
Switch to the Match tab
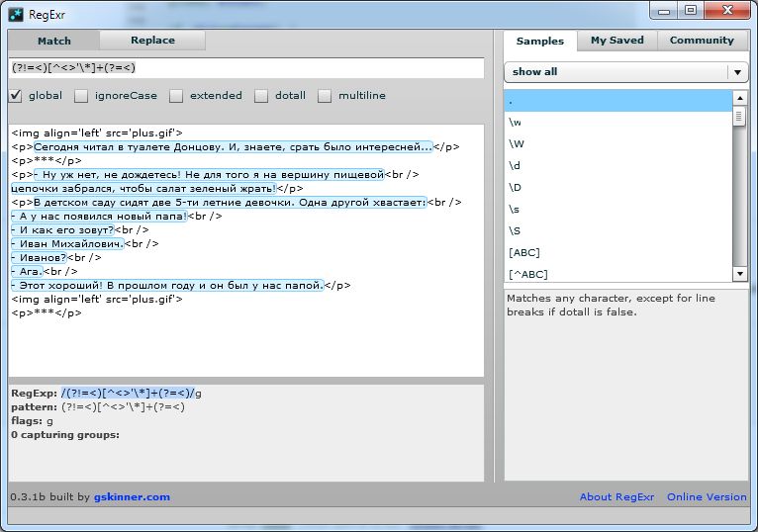(x=53, y=41)
